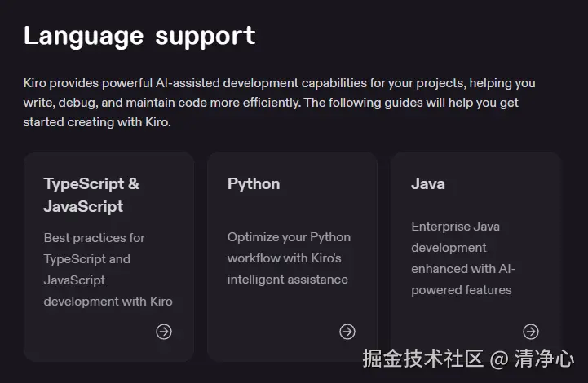The width and height of the screenshot is (588, 383).
Task: Click the arrow icon in the TypeScript & JavaScript card
Action: [x=164, y=332]
